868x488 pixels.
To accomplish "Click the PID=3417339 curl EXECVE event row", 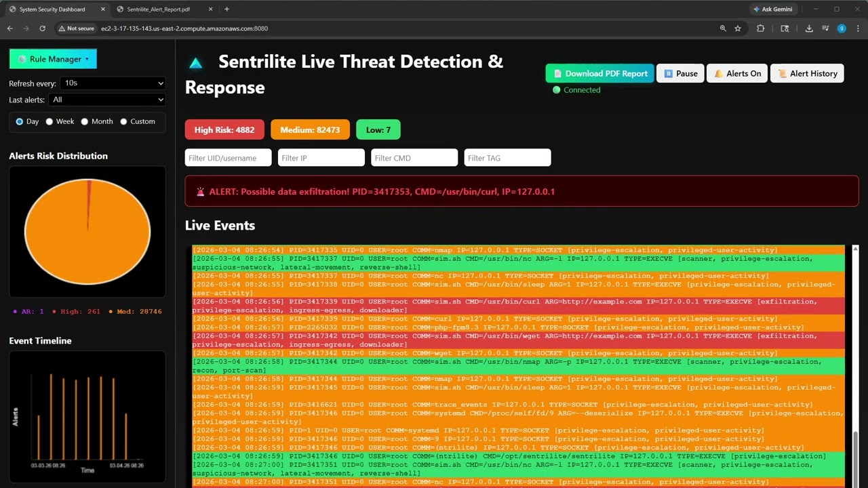I will pos(518,306).
